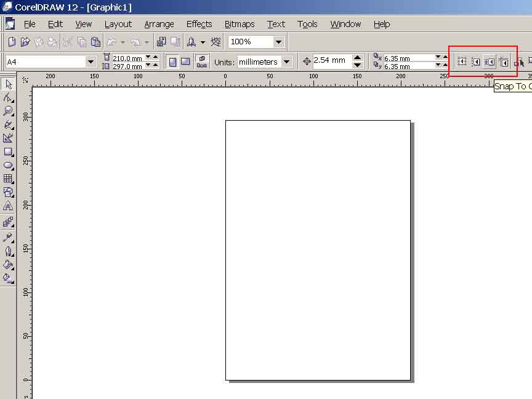Image resolution: width=532 pixels, height=399 pixels.
Task: Create a new document
Action: coord(12,42)
